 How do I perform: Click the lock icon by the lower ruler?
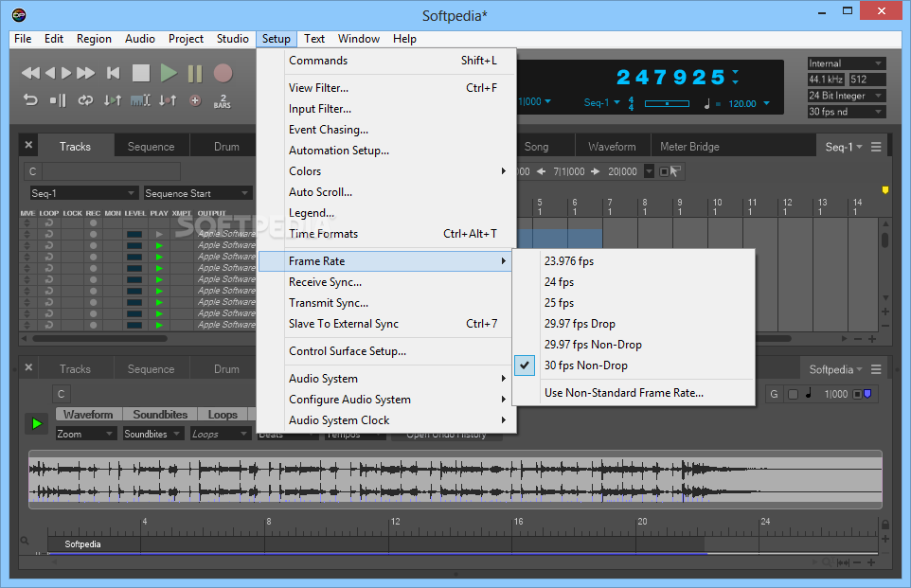(x=884, y=525)
